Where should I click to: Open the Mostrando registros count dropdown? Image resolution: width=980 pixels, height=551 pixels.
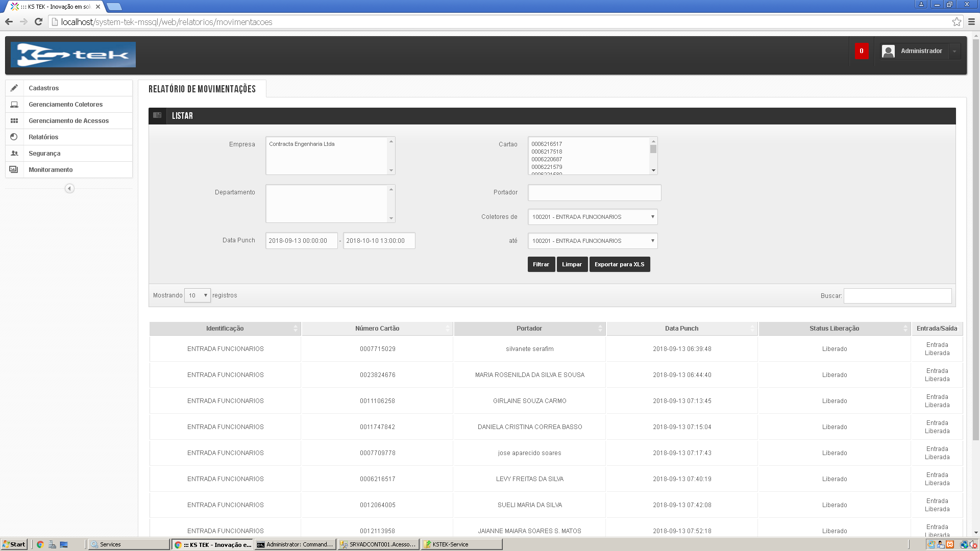[x=197, y=295]
